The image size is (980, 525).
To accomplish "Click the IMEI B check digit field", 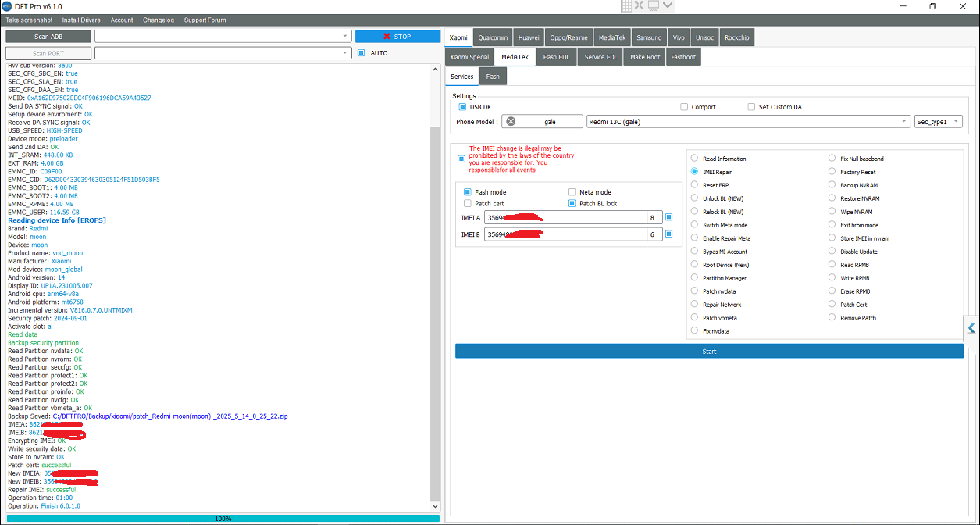I will coord(654,234).
